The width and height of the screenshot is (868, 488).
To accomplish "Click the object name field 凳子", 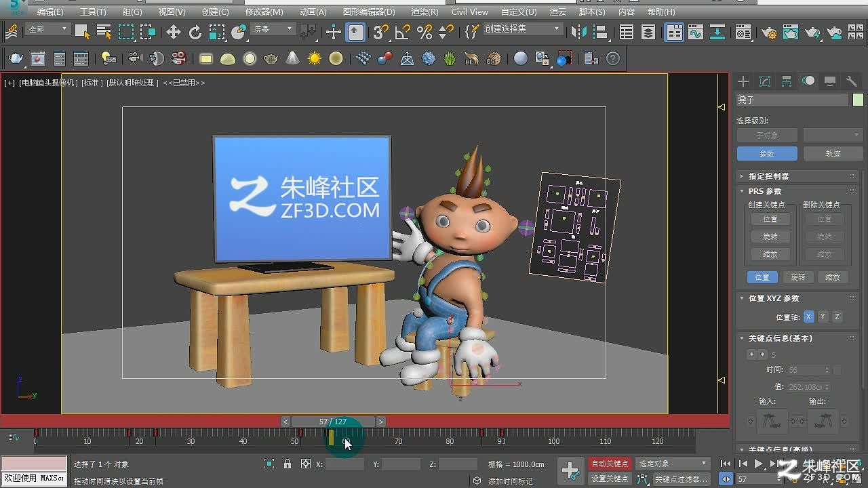I will [x=793, y=100].
